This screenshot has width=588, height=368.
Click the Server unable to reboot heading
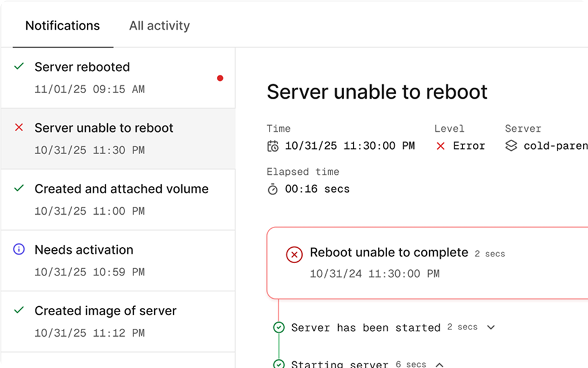pyautogui.click(x=377, y=91)
